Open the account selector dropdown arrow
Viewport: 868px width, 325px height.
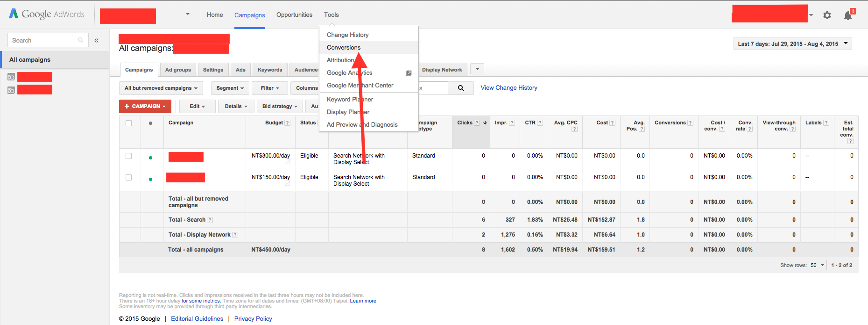click(188, 14)
